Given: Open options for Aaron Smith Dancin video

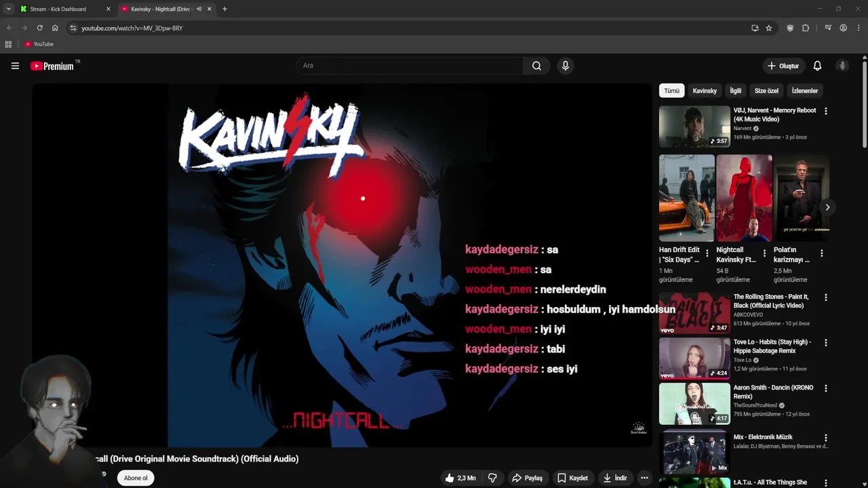Looking at the screenshot, I should coord(825,388).
